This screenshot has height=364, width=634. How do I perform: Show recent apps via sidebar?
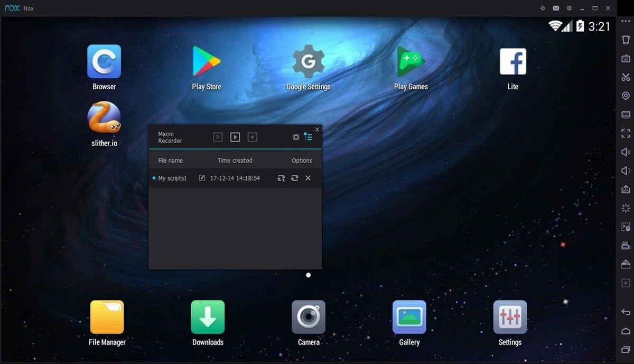(x=626, y=350)
